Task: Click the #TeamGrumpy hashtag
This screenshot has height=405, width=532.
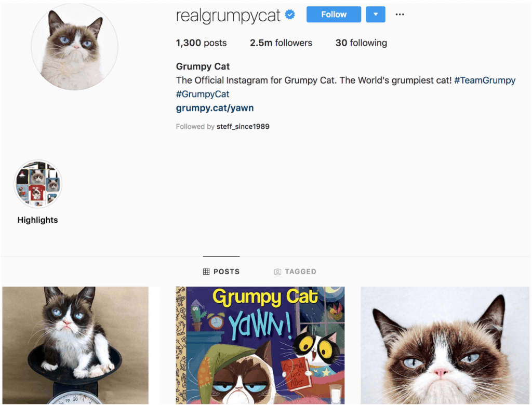Action: [485, 80]
